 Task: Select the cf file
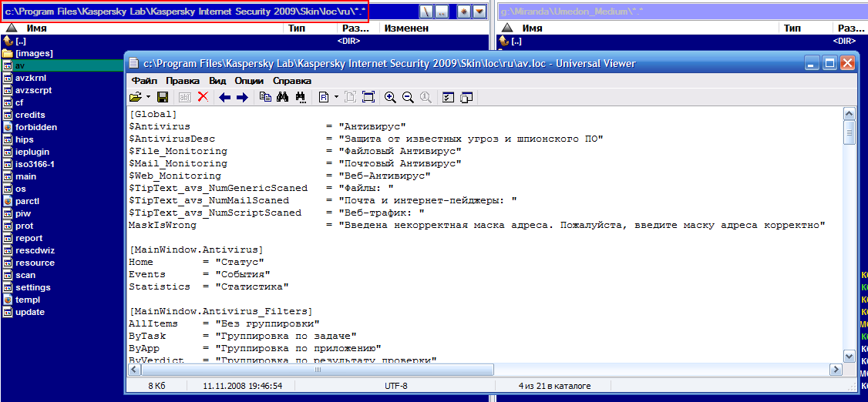[19, 102]
